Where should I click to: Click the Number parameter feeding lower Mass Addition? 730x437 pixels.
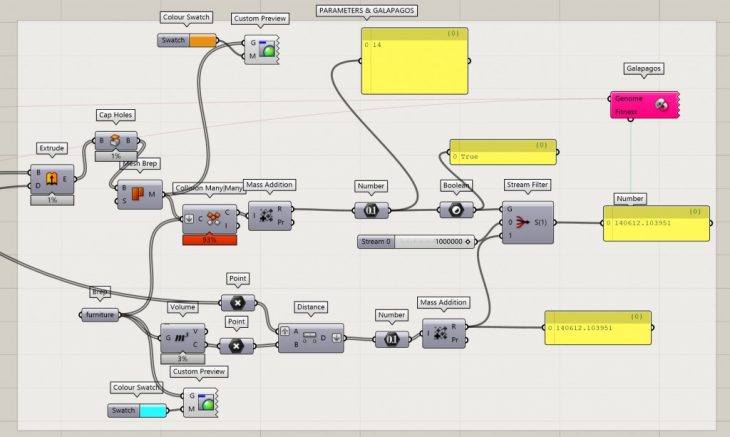pyautogui.click(x=391, y=339)
